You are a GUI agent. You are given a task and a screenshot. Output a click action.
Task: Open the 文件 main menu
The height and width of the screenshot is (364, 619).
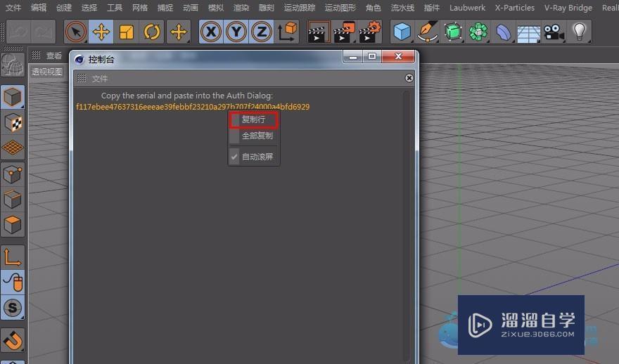(13, 8)
